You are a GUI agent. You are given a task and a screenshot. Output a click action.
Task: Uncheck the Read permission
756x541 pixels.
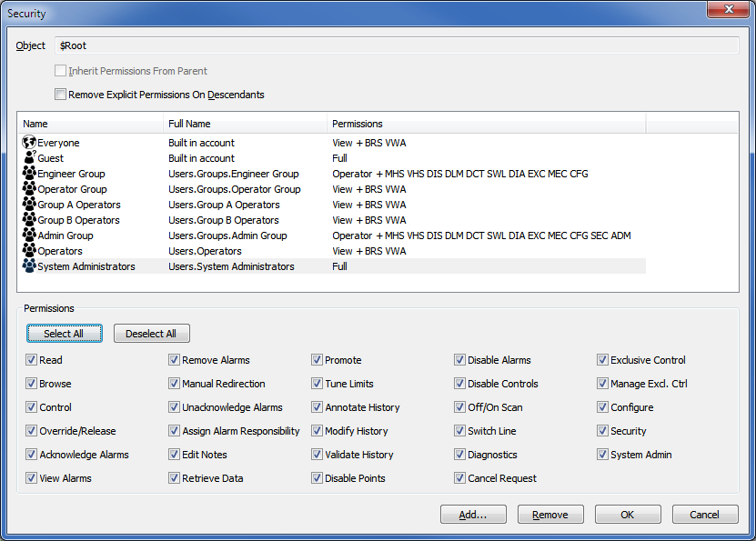[x=31, y=360]
